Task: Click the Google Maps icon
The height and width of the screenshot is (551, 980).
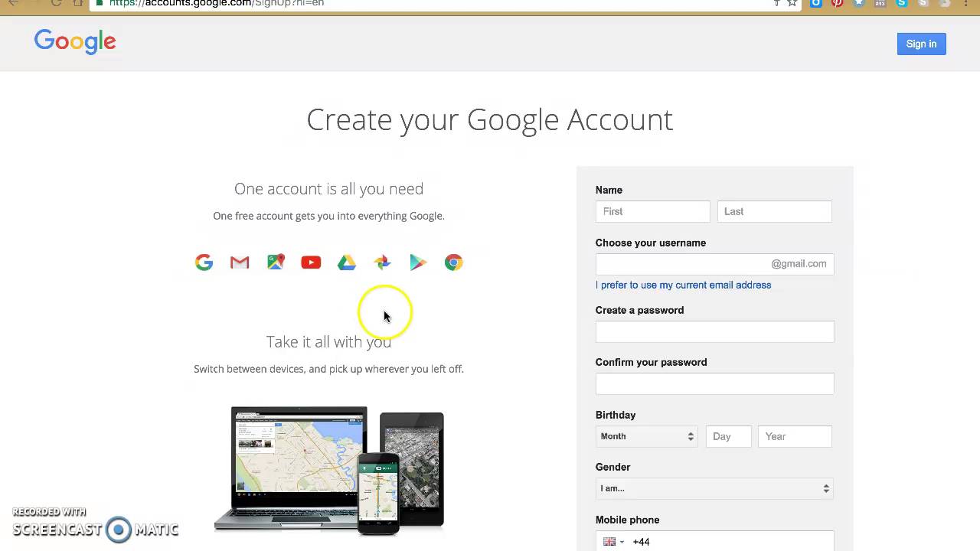Action: tap(276, 262)
